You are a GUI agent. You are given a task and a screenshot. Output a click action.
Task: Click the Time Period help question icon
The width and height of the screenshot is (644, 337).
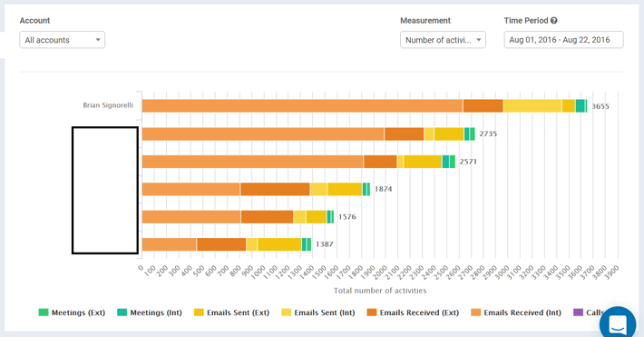pyautogui.click(x=554, y=21)
